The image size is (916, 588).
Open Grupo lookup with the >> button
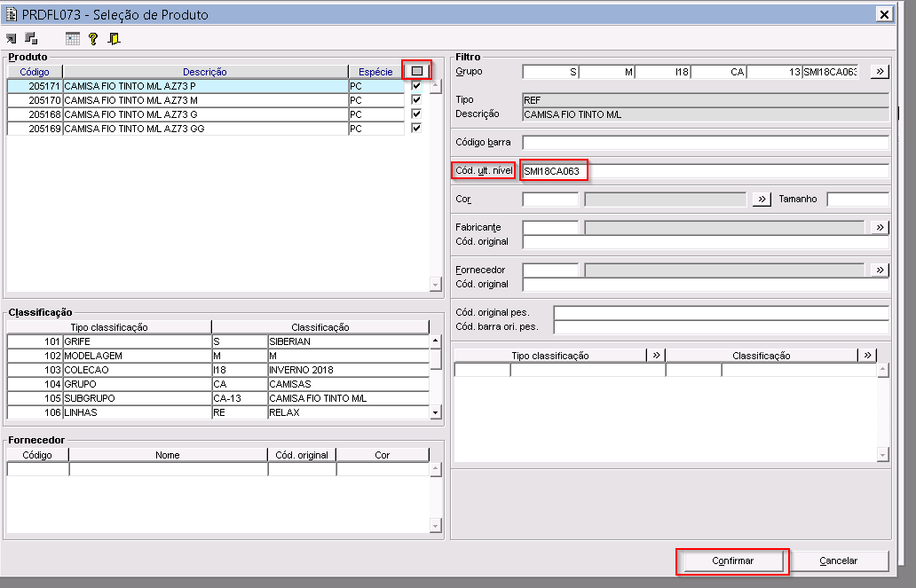[x=880, y=71]
